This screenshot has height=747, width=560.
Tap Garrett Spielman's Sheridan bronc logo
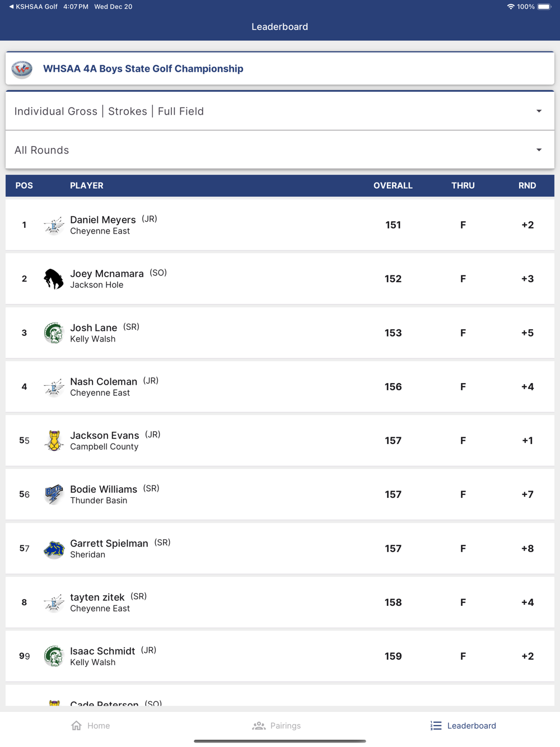tap(54, 549)
